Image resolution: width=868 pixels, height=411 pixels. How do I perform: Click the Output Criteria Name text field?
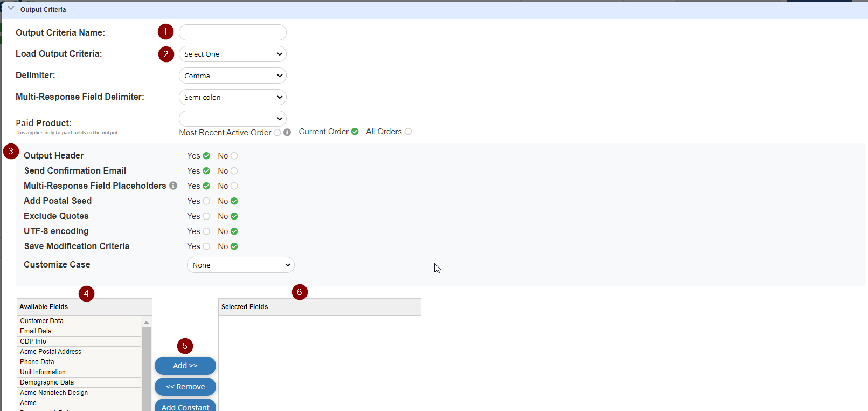click(232, 32)
